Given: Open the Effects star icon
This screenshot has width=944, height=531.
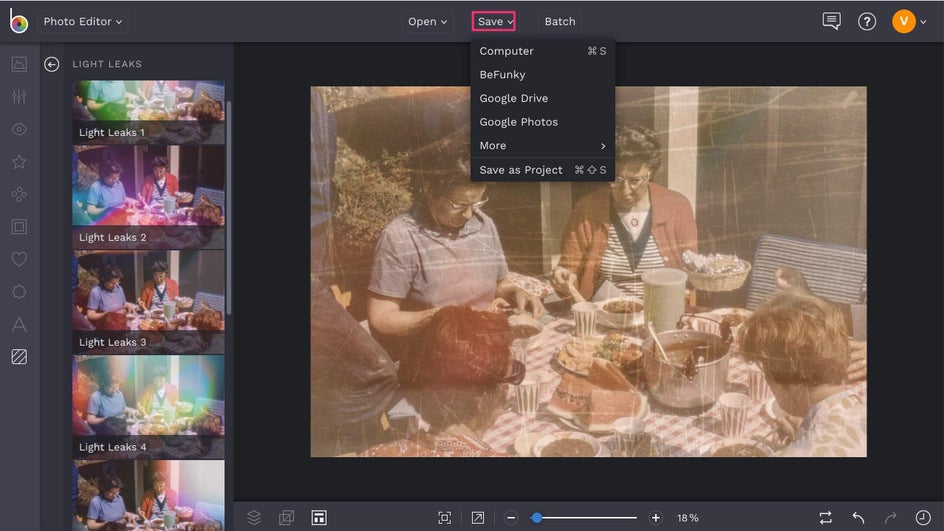Looking at the screenshot, I should coord(19,161).
